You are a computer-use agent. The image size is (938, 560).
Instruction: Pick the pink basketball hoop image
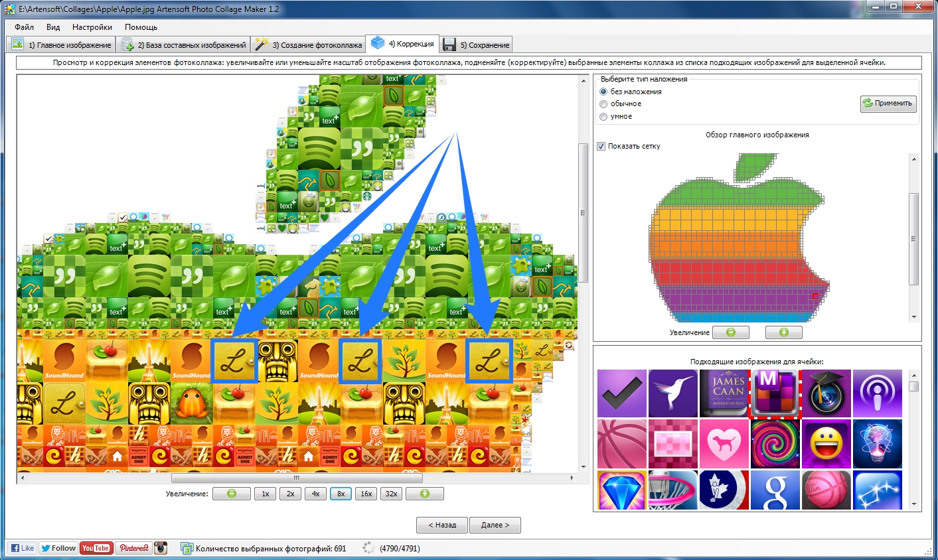click(673, 490)
